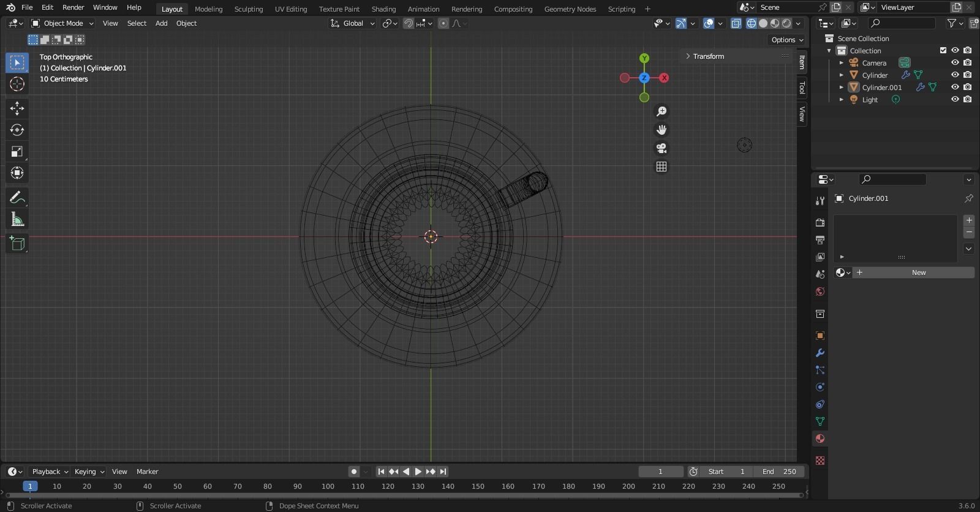Jump to the timeline's first frame

381,472
